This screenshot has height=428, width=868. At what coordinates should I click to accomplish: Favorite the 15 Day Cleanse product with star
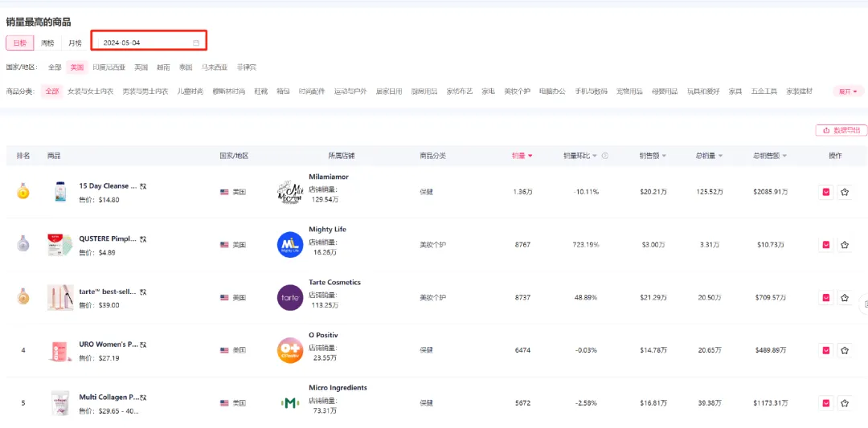(x=845, y=192)
